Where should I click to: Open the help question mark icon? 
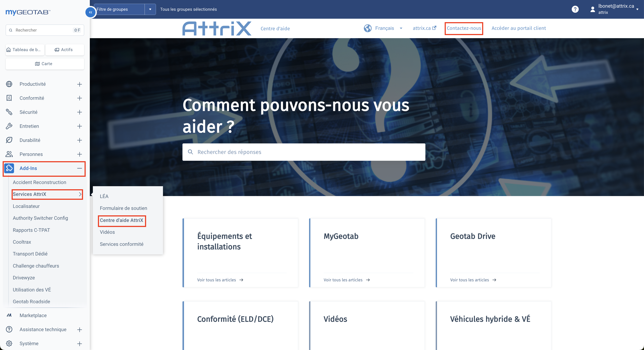coord(575,9)
